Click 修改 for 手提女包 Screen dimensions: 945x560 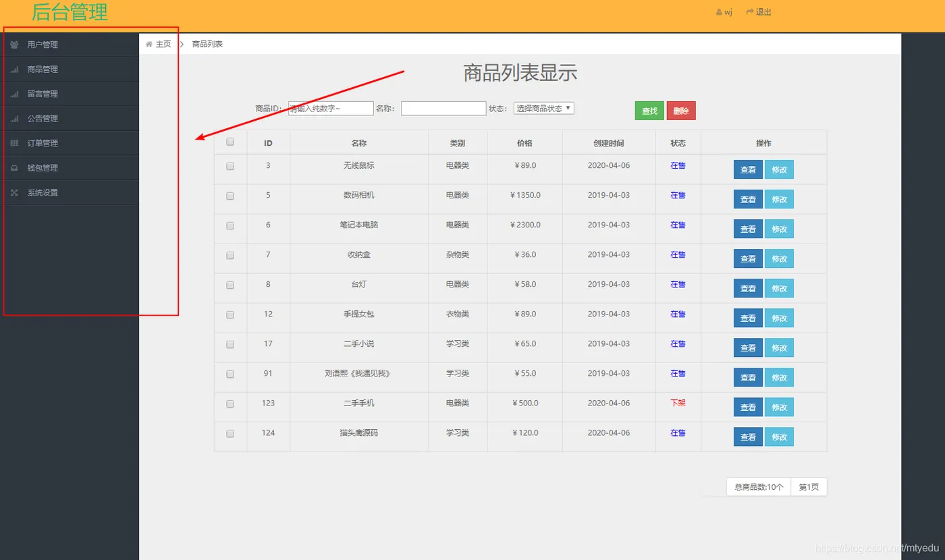[x=779, y=318]
